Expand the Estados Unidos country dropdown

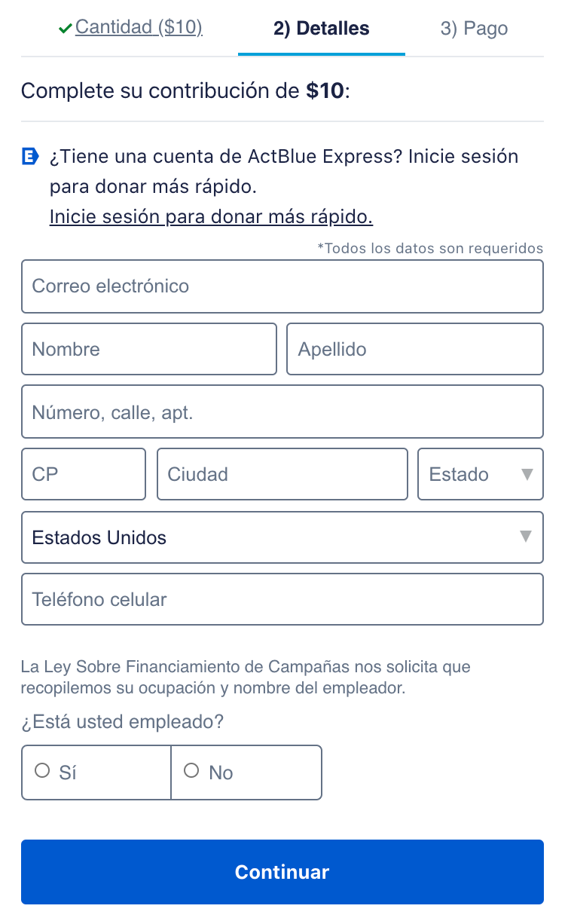(x=282, y=537)
